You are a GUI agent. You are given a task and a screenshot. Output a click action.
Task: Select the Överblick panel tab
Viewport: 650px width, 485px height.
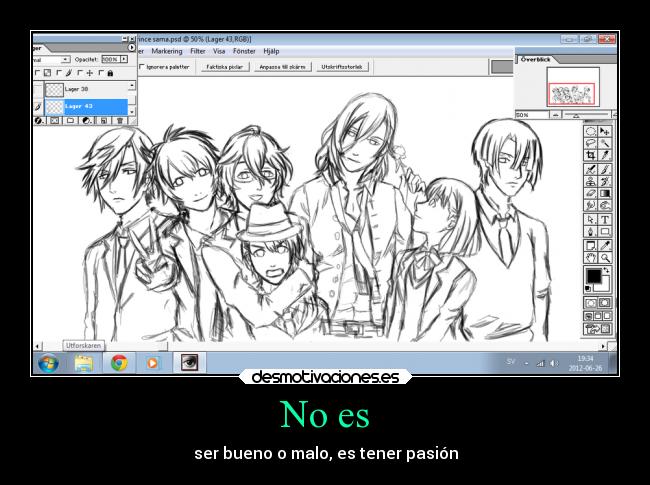pyautogui.click(x=535, y=60)
